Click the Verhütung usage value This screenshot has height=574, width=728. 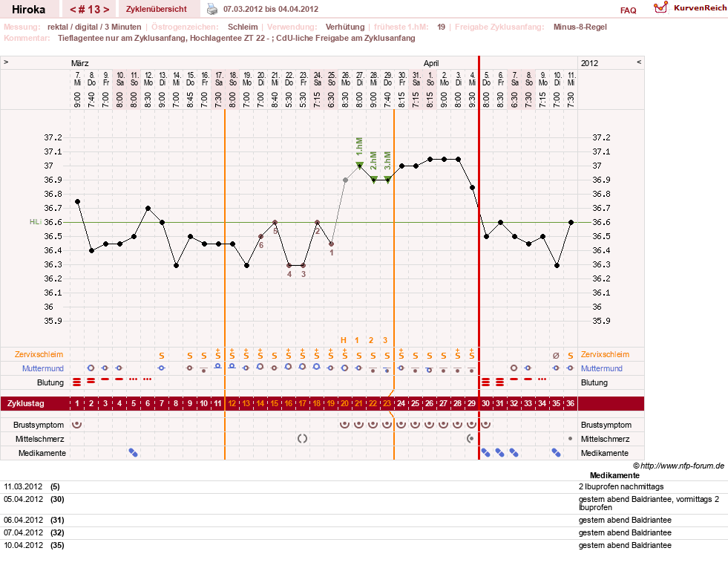[x=345, y=27]
